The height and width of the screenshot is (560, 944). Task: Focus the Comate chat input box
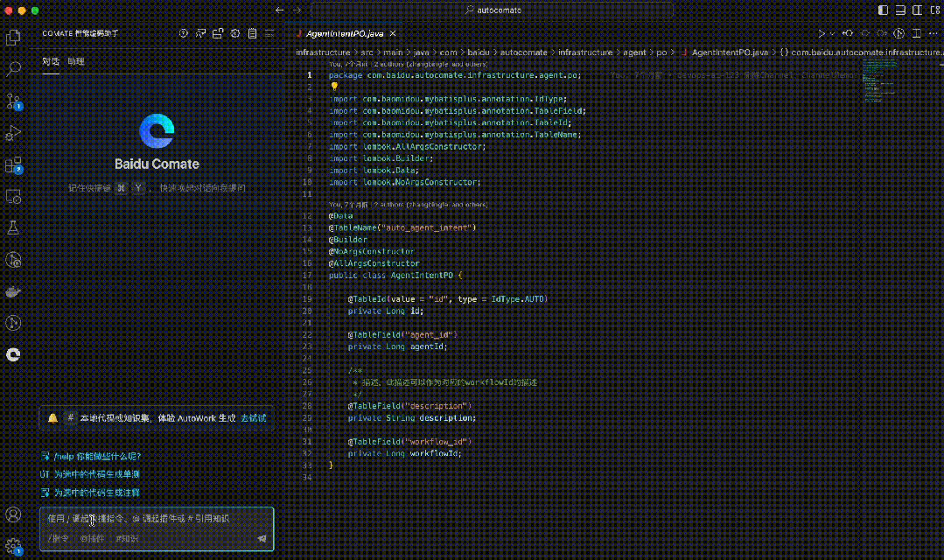point(157,519)
